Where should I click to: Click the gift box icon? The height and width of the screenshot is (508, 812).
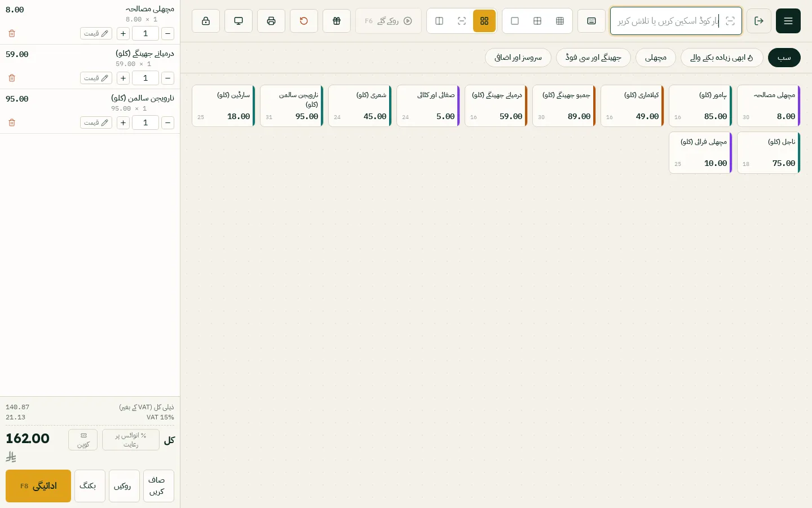pyautogui.click(x=337, y=21)
